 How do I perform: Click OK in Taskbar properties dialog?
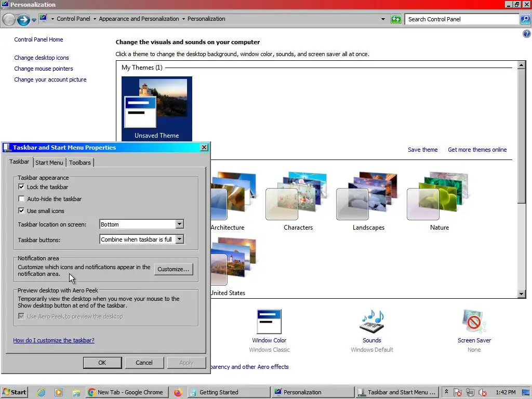click(x=102, y=363)
